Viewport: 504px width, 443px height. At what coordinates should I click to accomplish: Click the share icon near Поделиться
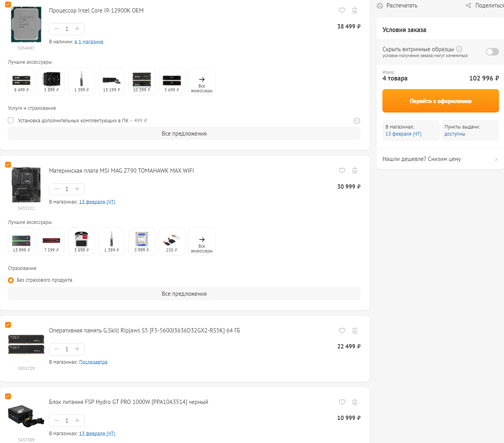tap(468, 5)
